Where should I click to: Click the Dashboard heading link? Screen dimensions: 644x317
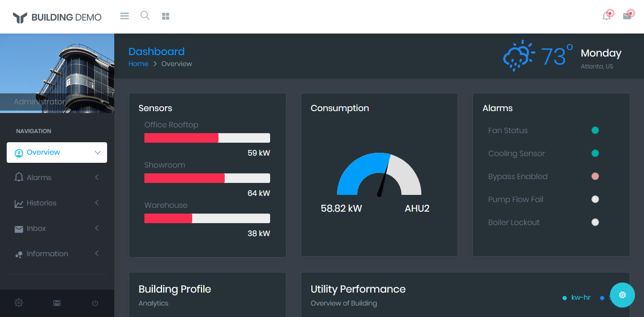click(x=156, y=51)
